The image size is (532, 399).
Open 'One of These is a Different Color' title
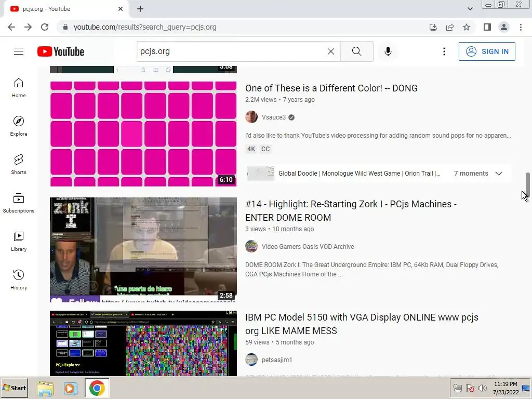(331, 88)
